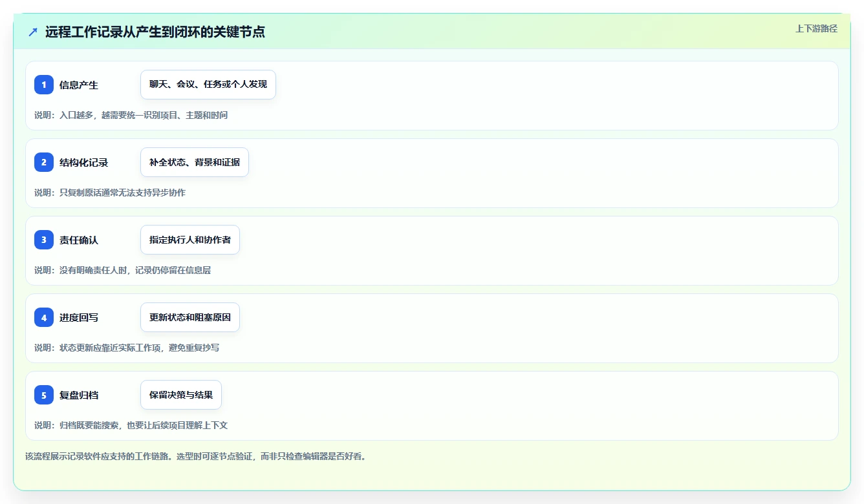
Task: Select the 责任确认 step label
Action: pyautogui.click(x=79, y=240)
